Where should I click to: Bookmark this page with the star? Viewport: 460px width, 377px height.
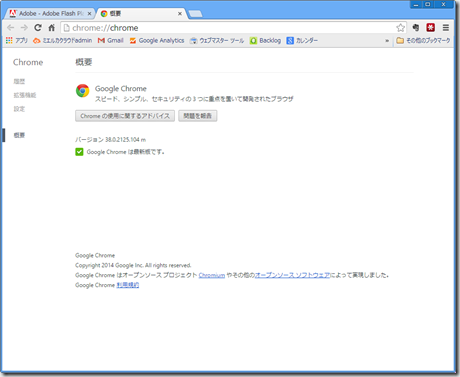tap(400, 28)
